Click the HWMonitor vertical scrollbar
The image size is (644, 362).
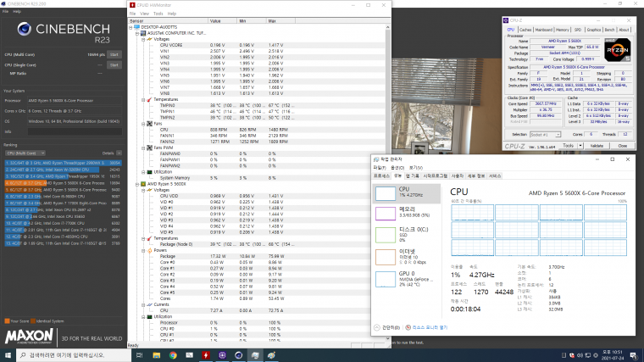387,182
